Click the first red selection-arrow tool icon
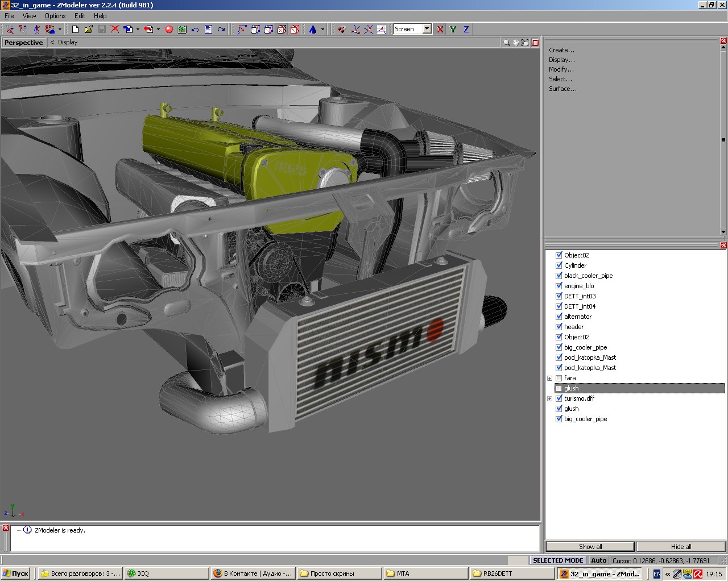The image size is (728, 582). click(10, 29)
